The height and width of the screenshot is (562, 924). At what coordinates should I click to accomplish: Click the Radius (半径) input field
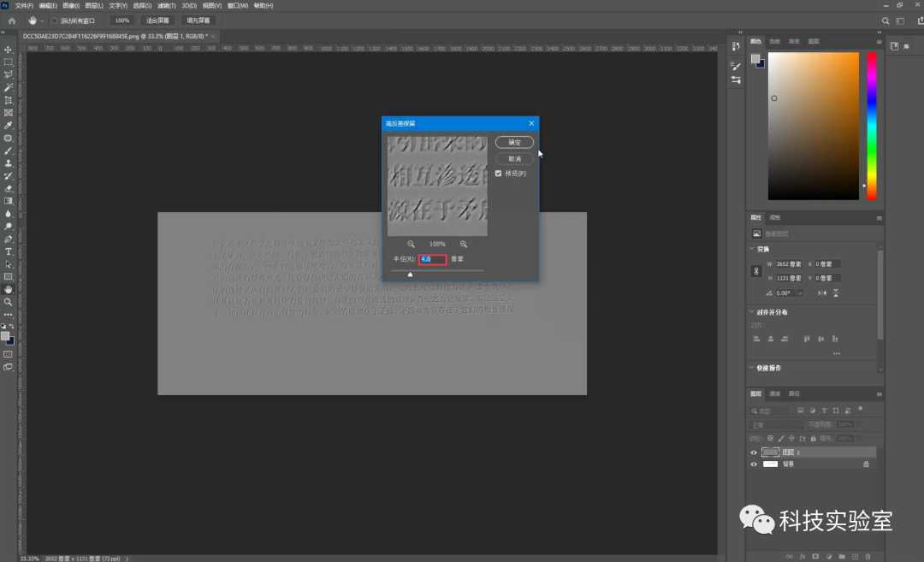pos(433,258)
